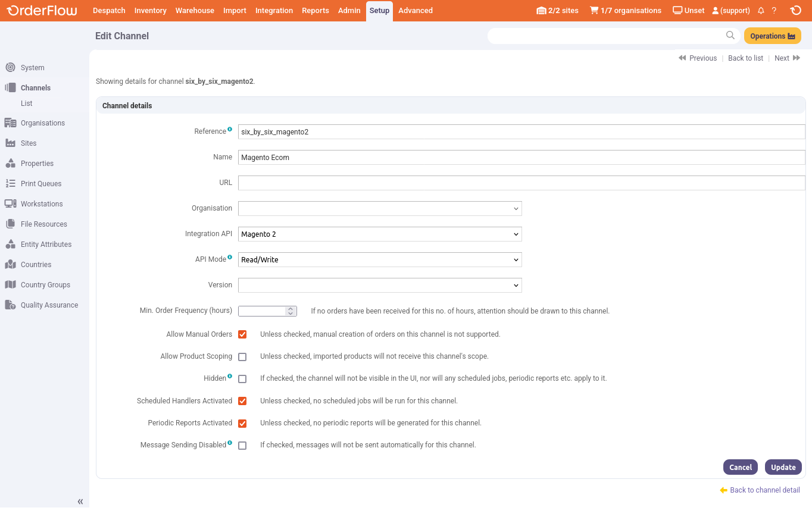812x517 pixels.
Task: Enable the Hidden checkbox
Action: 242,378
